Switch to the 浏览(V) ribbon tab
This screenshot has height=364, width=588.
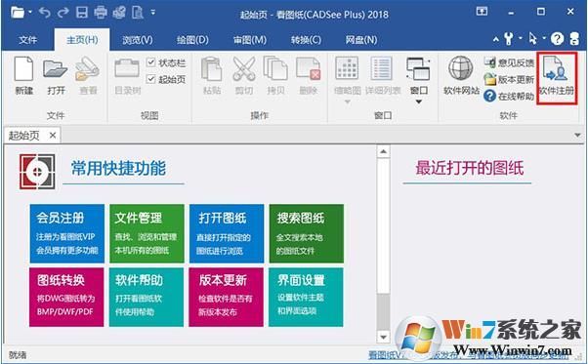(138, 40)
